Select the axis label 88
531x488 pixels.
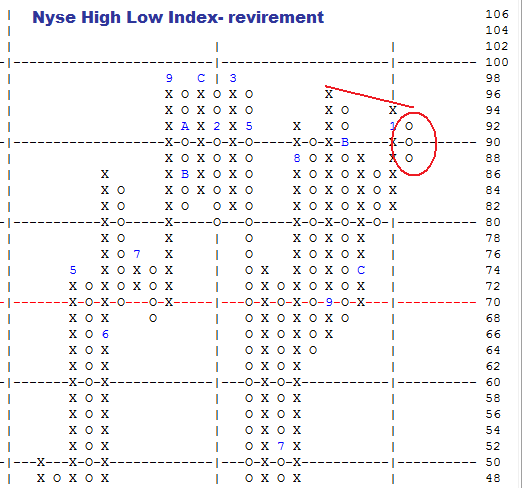point(493,158)
